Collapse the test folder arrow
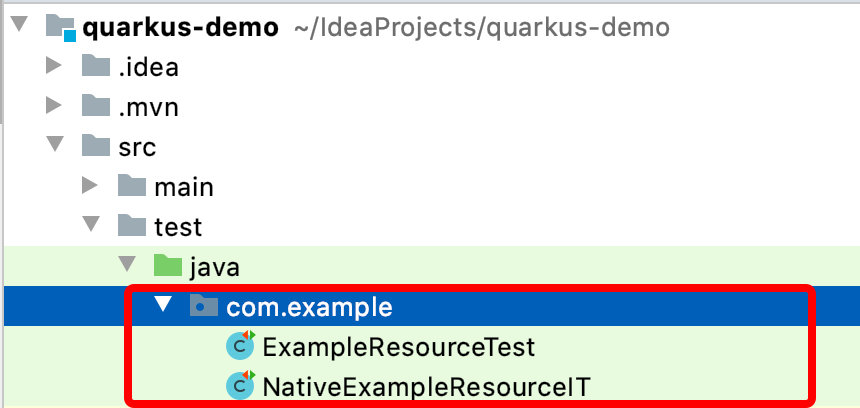The image size is (860, 408). [x=92, y=224]
